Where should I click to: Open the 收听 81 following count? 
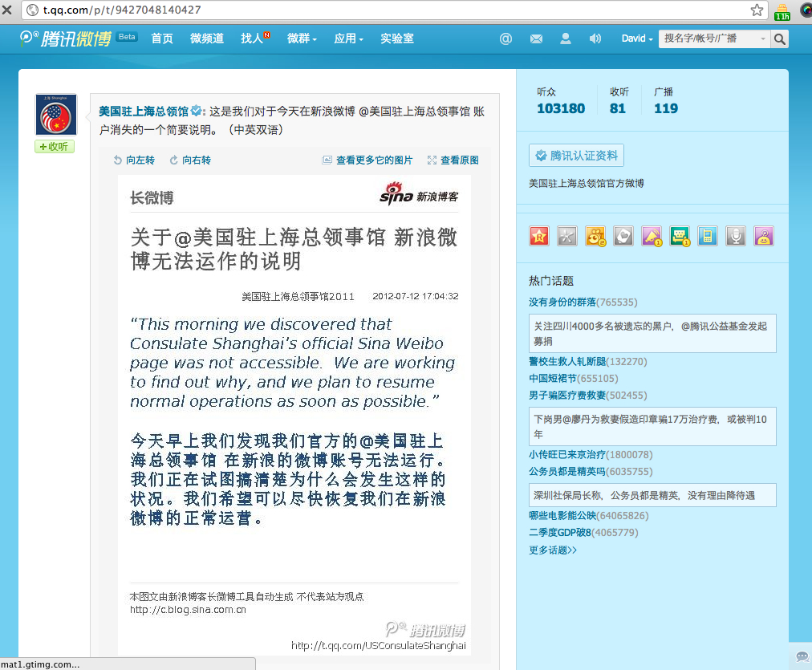pos(619,101)
